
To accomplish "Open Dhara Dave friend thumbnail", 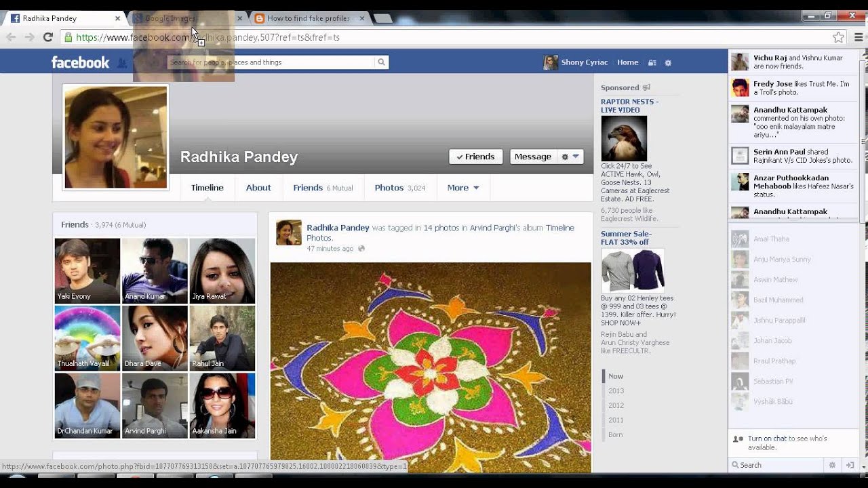I will [155, 338].
